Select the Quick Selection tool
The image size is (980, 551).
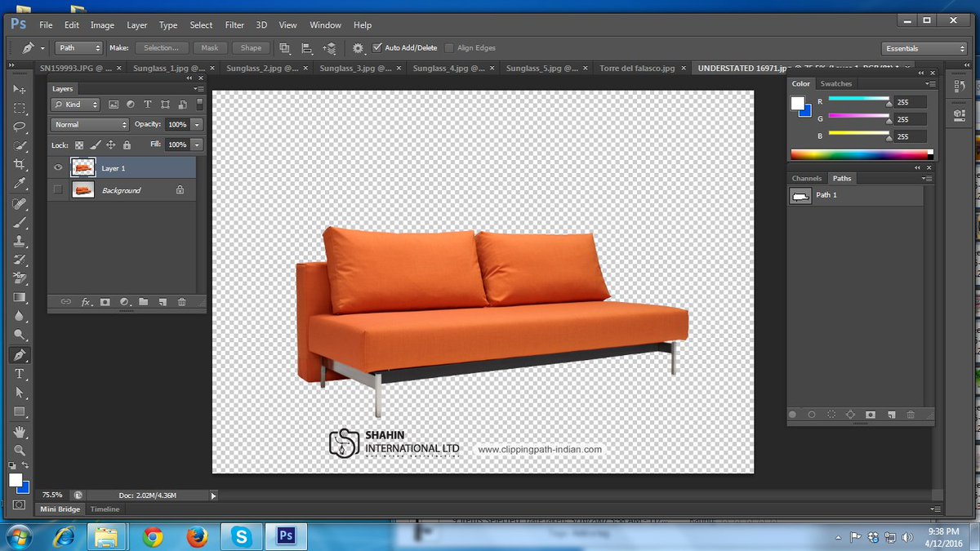[x=20, y=145]
